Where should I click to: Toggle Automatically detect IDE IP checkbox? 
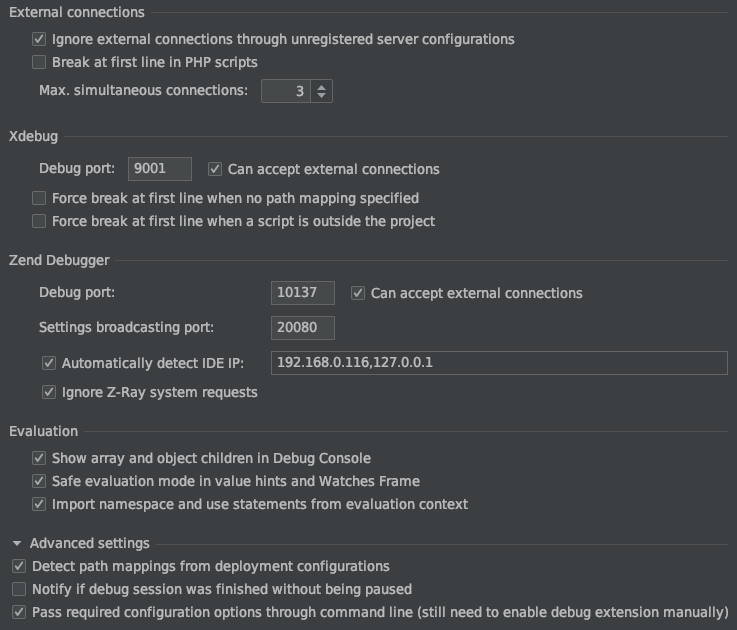[x=49, y=363]
